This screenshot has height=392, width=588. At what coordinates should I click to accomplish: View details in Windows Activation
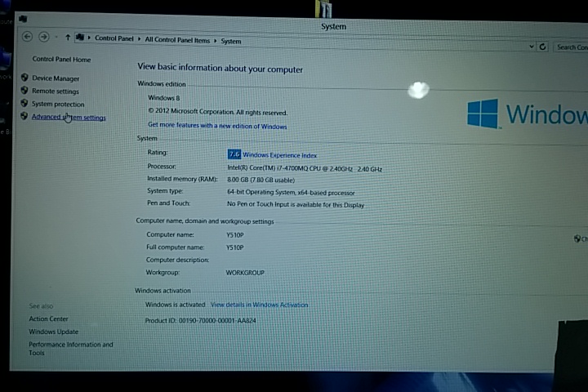[259, 305]
